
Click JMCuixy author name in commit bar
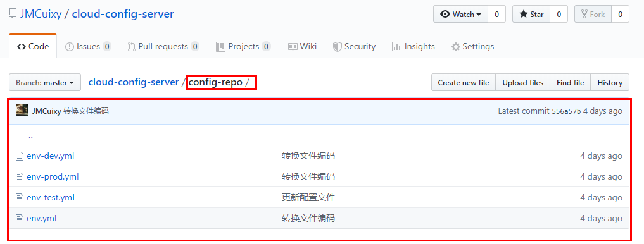point(47,111)
